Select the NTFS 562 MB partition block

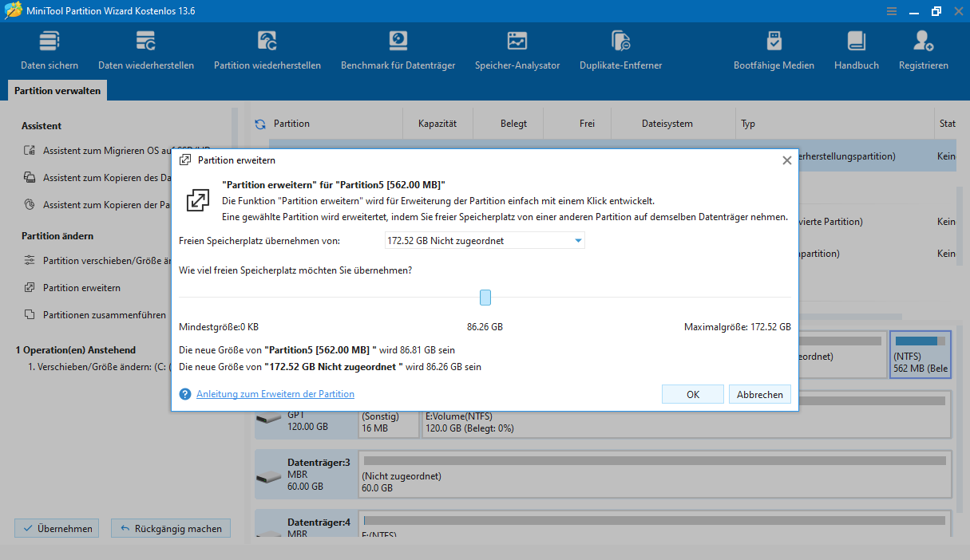pyautogui.click(x=921, y=355)
